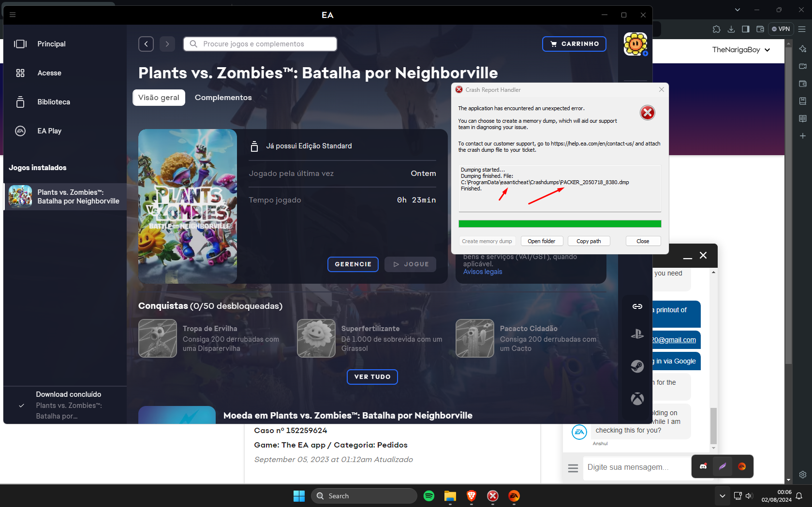Click the gmail.com email link in chat
Screen dimensions: 812x507
674,340
